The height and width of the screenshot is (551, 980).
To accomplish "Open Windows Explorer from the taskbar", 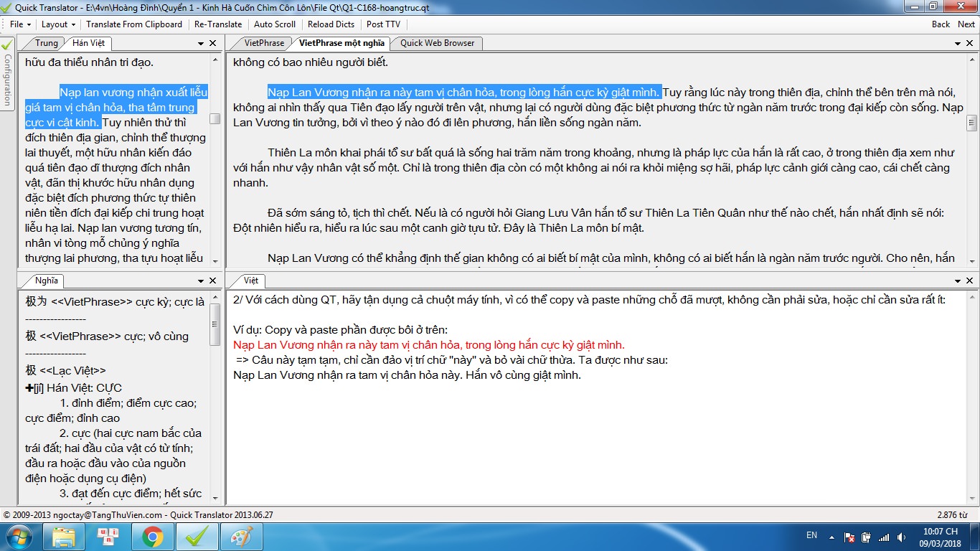I will [x=64, y=536].
